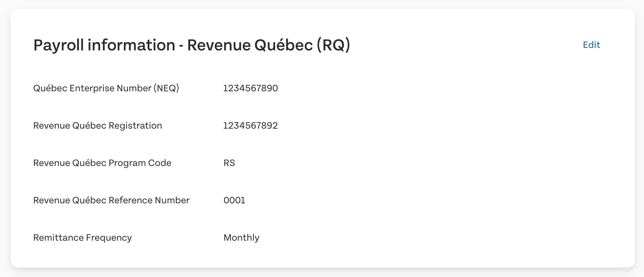Click the Payroll information heading
This screenshot has height=277, width=644.
[192, 45]
